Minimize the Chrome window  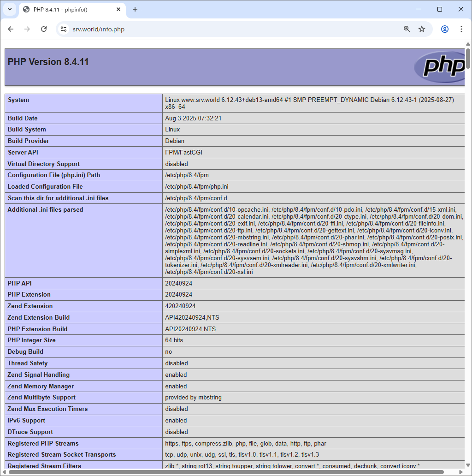(x=419, y=9)
